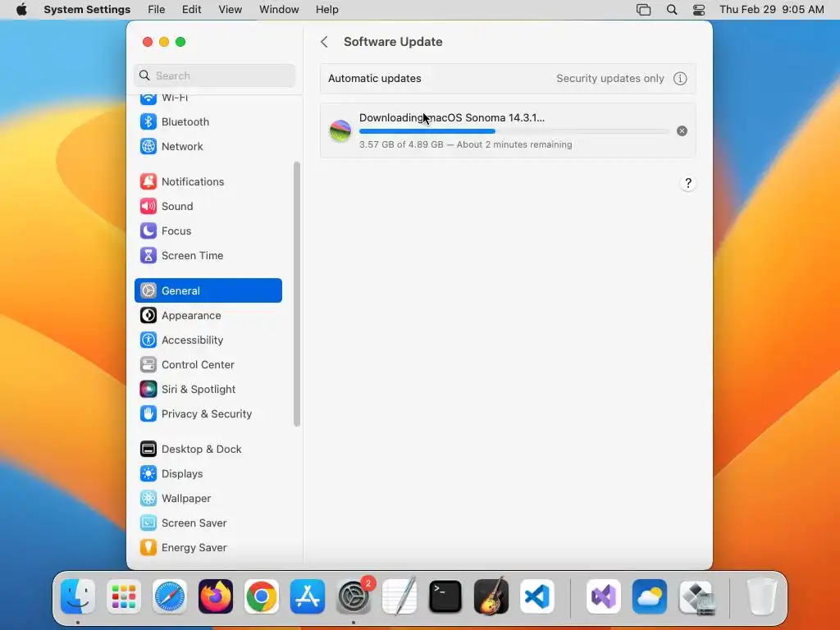Screen dimensions: 840x630
Task: Open Network settings pane
Action: pyautogui.click(x=208, y=146)
